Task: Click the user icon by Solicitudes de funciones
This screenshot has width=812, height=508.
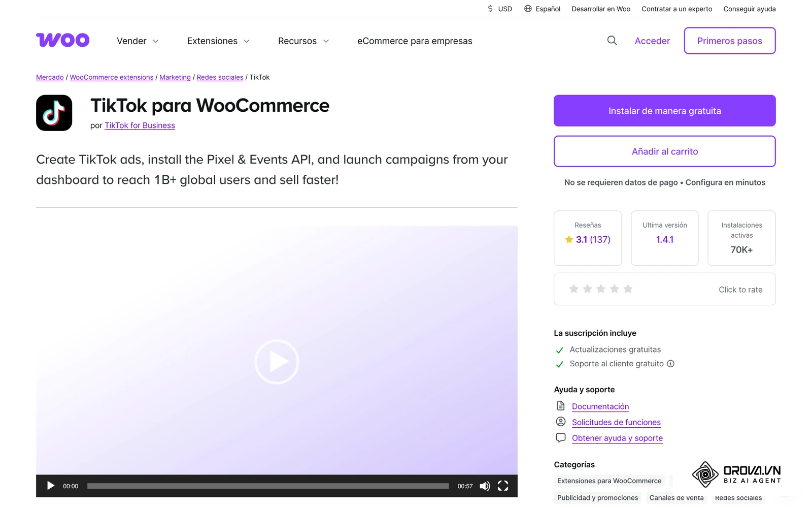Action: tap(561, 422)
